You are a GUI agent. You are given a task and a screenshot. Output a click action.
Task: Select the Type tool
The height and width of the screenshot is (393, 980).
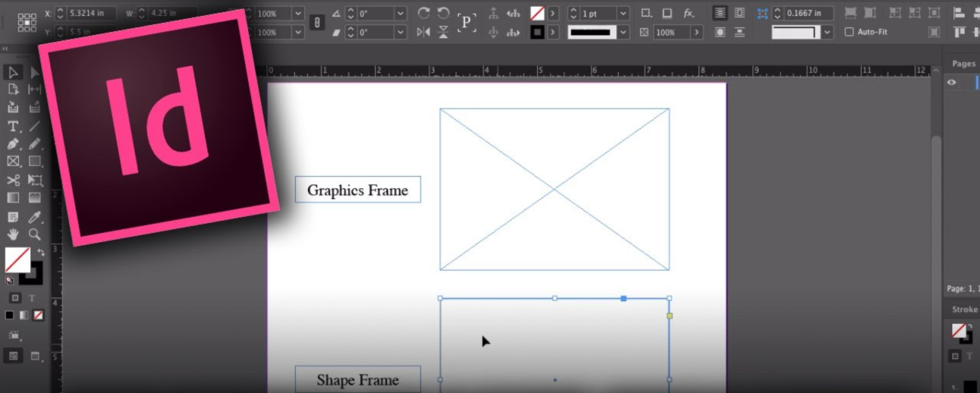(13, 126)
